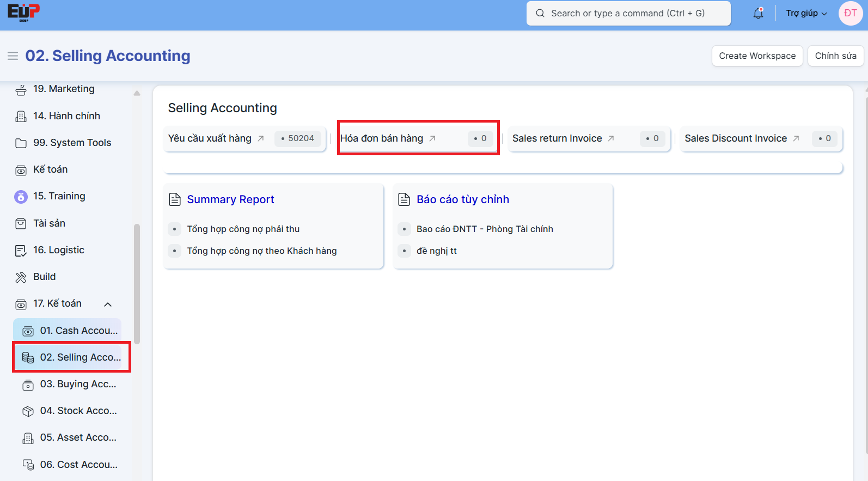
Task: Click the Build tools icon in sidebar
Action: click(21, 277)
